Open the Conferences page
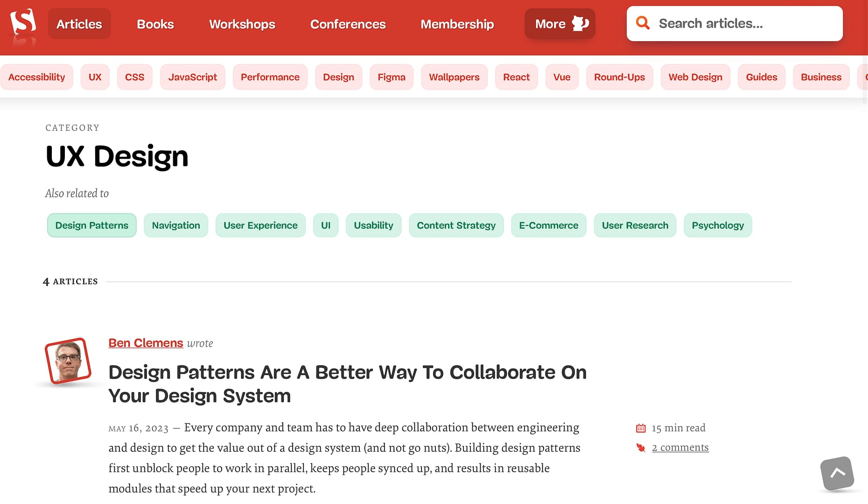Image resolution: width=868 pixels, height=504 pixels. click(348, 24)
